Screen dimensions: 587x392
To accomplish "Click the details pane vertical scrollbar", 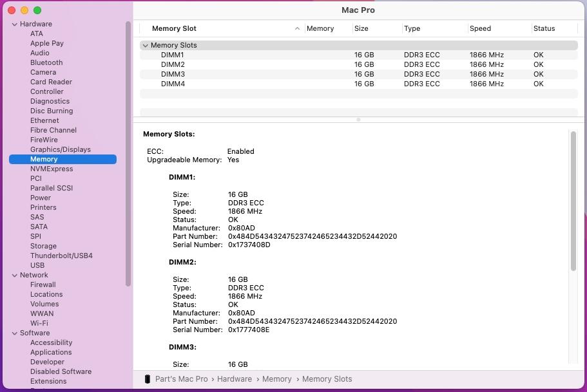I will 573,201.
